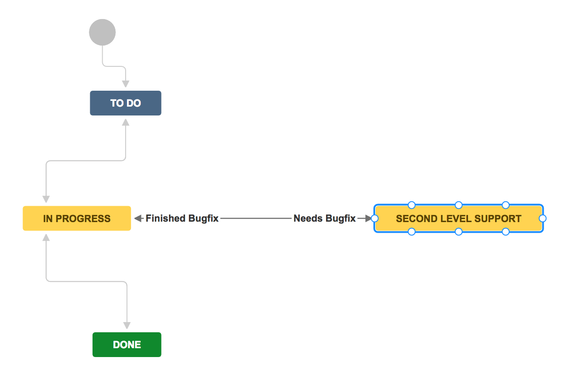
Task: Select the Needs Bugfix transition label
Action: coord(324,219)
